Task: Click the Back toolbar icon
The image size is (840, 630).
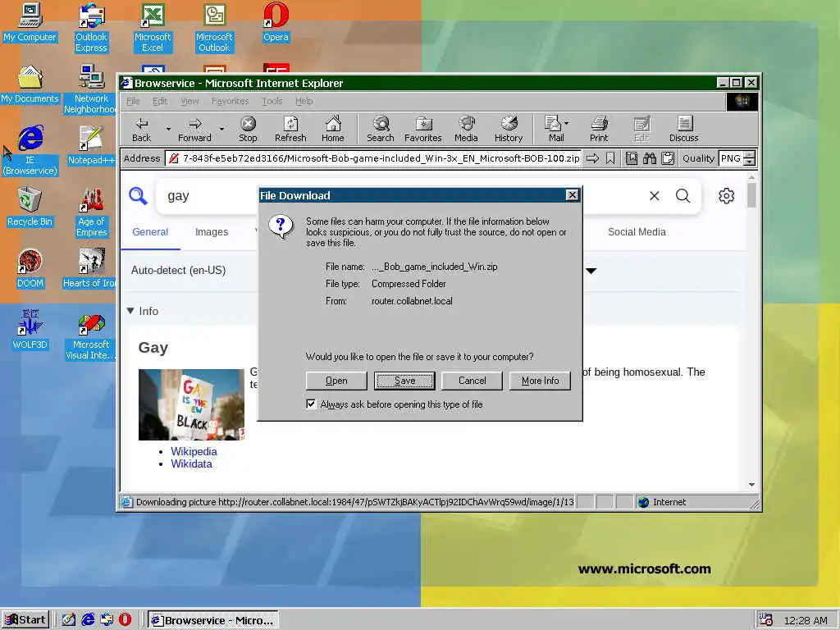Action: pyautogui.click(x=141, y=129)
